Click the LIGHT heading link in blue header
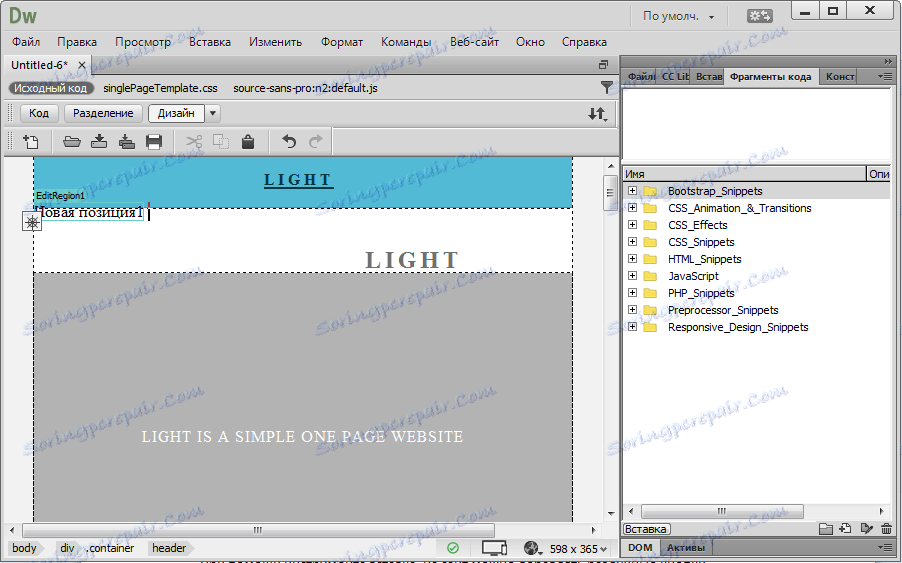 (297, 180)
